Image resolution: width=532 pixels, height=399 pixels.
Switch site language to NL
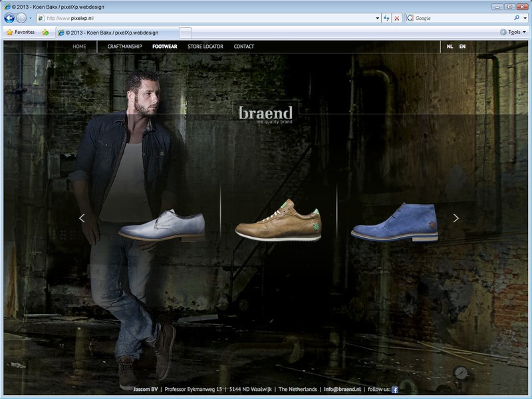(x=450, y=47)
